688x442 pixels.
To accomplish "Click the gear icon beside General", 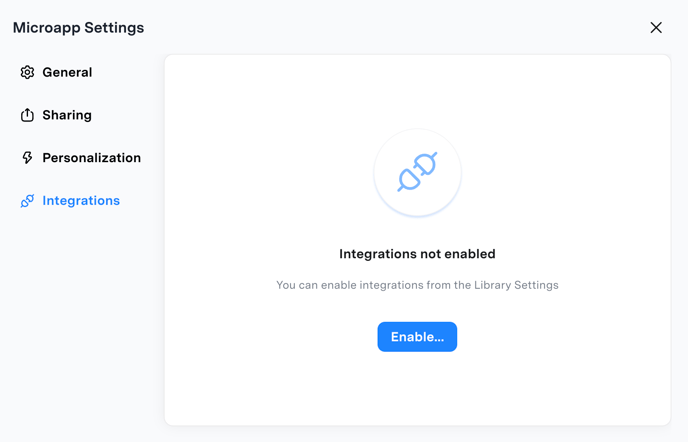I will (x=27, y=72).
